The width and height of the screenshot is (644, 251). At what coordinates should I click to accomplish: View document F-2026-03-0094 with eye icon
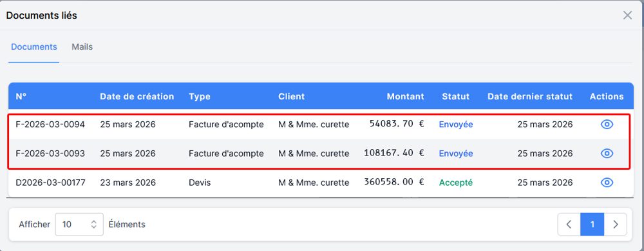point(607,125)
